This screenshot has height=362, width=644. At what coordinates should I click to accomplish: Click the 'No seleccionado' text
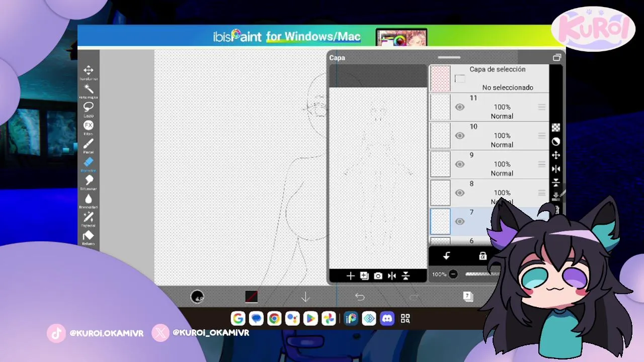click(x=508, y=87)
